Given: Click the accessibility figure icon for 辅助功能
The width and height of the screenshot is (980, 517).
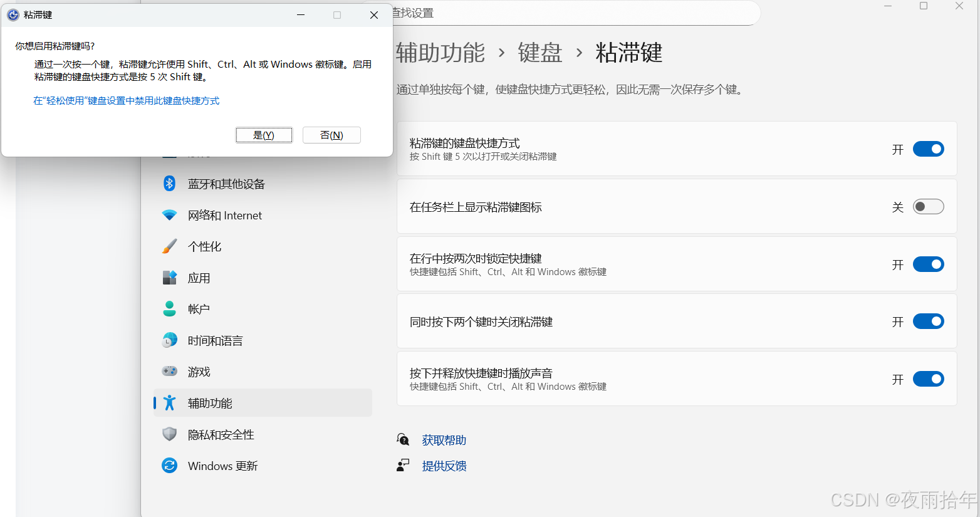Looking at the screenshot, I should [169, 403].
